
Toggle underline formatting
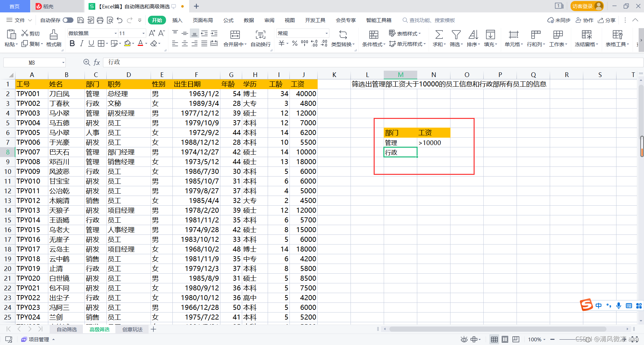(x=91, y=44)
